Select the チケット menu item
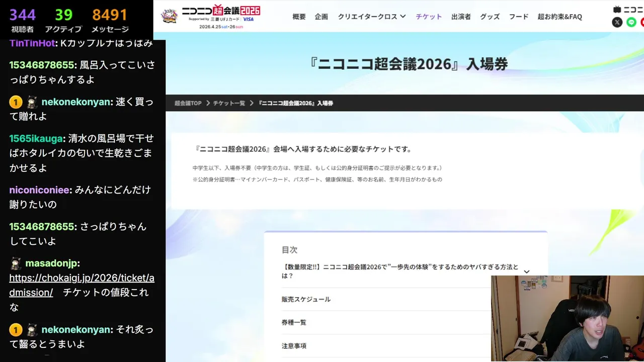644x362 pixels. (x=429, y=17)
